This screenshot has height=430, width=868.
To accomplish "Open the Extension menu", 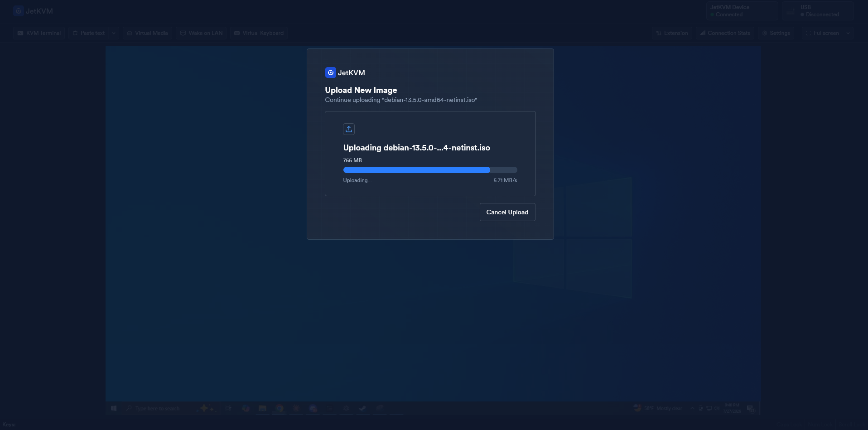I will pyautogui.click(x=672, y=33).
